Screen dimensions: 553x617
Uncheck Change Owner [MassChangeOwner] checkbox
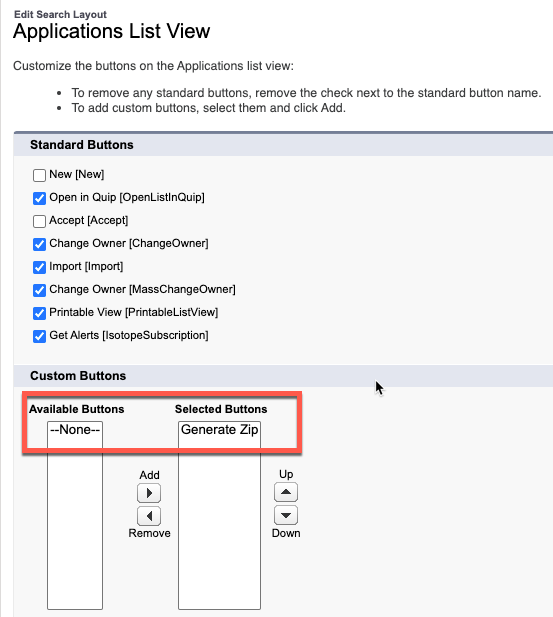coord(39,290)
